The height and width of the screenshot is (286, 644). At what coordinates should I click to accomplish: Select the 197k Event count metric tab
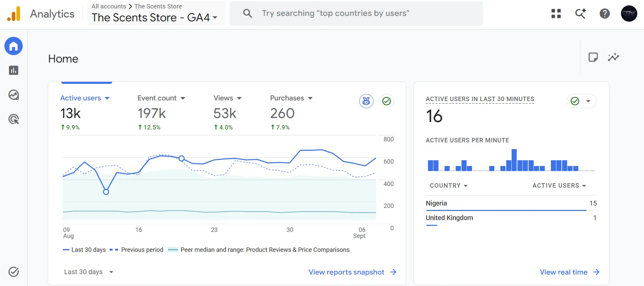click(x=162, y=113)
